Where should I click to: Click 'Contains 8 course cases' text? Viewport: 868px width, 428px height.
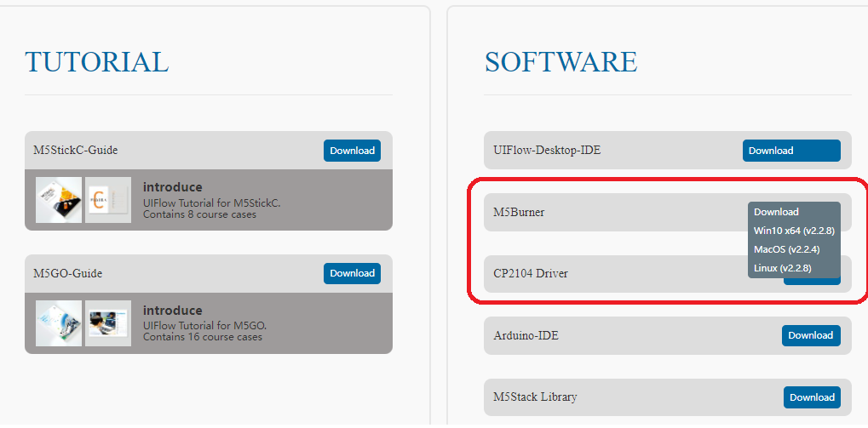click(200, 214)
